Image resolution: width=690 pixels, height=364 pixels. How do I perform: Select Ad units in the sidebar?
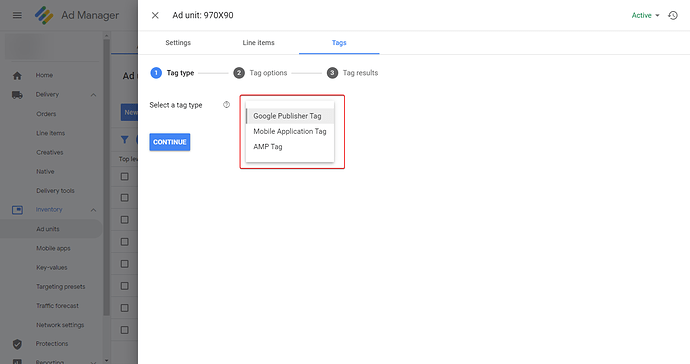(x=48, y=229)
